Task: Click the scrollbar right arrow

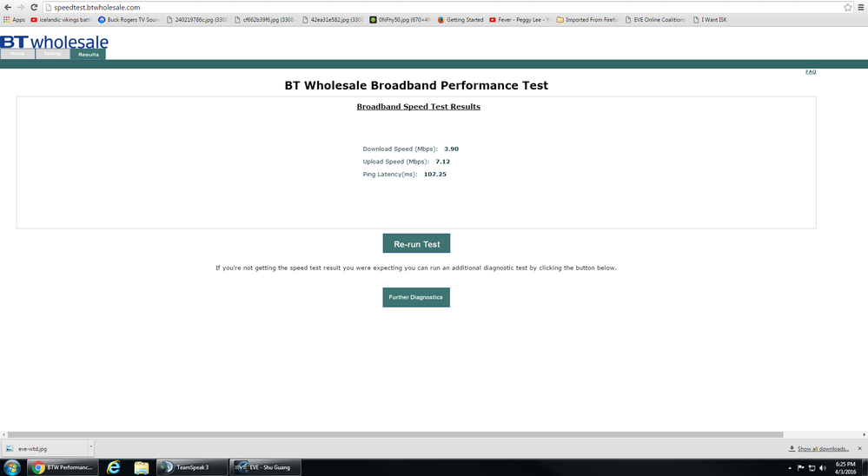Action: tap(865, 435)
